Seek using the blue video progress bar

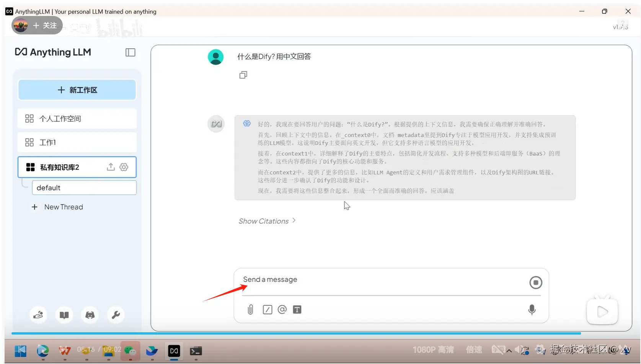tap(296, 333)
